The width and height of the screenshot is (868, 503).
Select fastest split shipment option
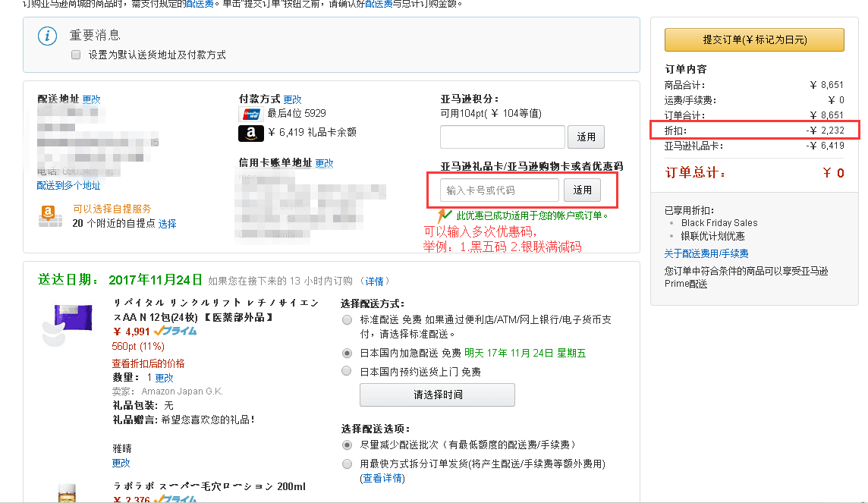[x=347, y=464]
